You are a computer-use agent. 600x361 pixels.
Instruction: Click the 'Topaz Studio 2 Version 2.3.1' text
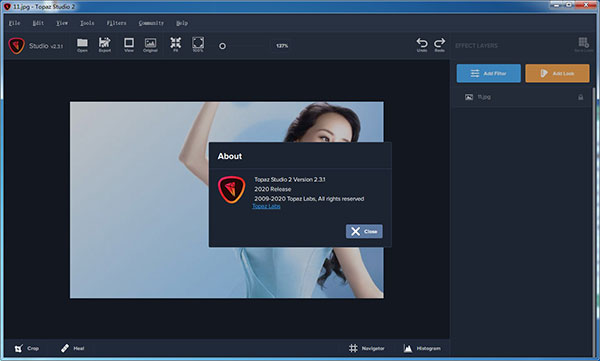click(290, 180)
